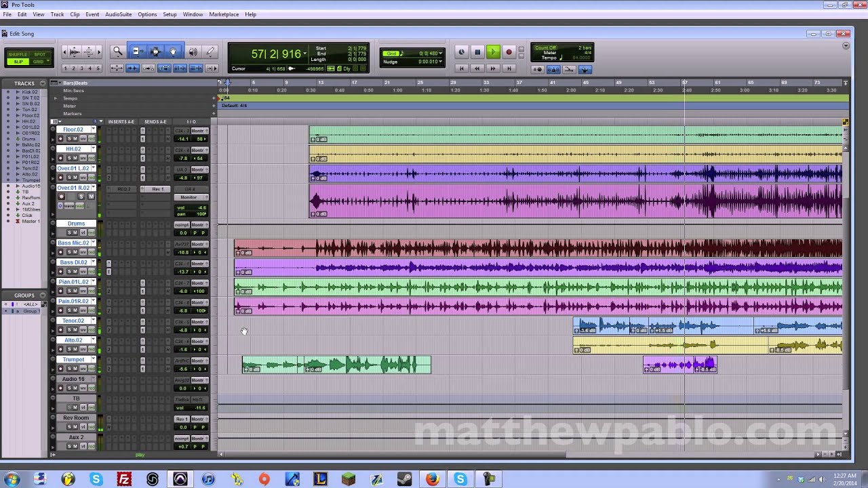
Task: Enable Shuffle edit mode
Action: click(18, 54)
